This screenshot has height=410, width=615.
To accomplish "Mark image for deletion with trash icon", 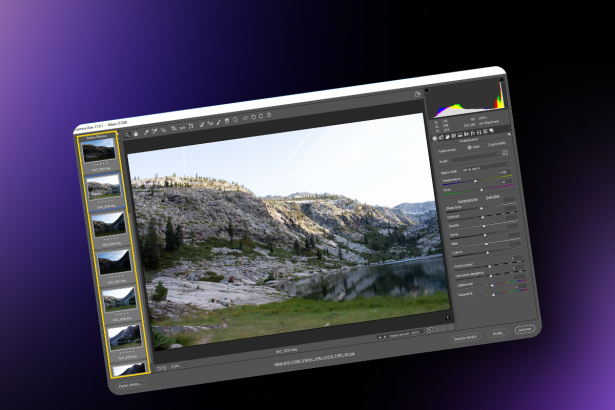I will tap(269, 115).
